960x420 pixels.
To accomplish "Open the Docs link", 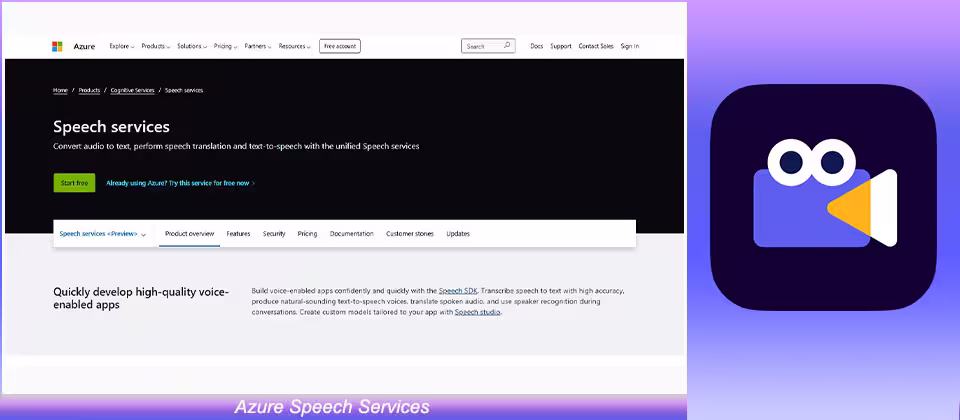I will coord(536,47).
